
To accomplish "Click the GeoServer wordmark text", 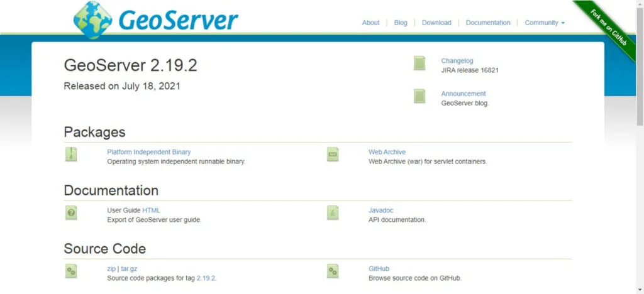I will pyautogui.click(x=178, y=19).
